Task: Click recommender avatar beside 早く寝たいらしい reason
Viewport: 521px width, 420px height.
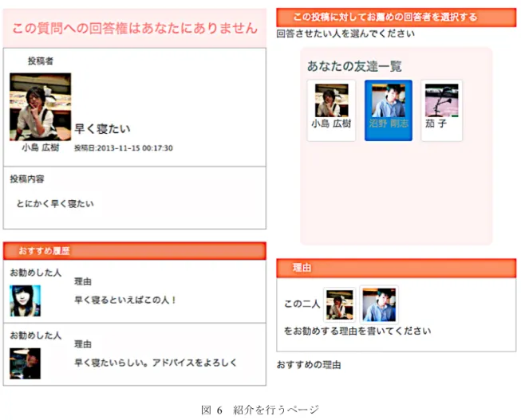Action: pos(26,363)
